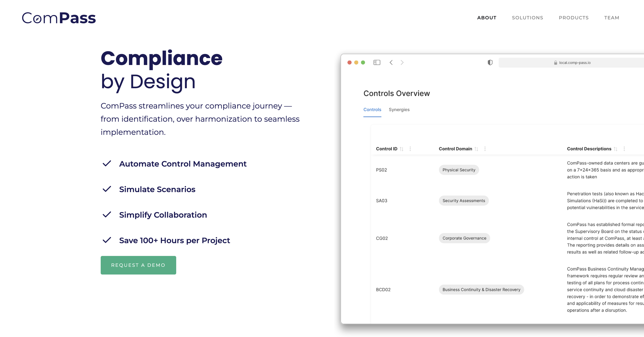
Task: Open Control Domain column options menu
Action: pyautogui.click(x=485, y=149)
